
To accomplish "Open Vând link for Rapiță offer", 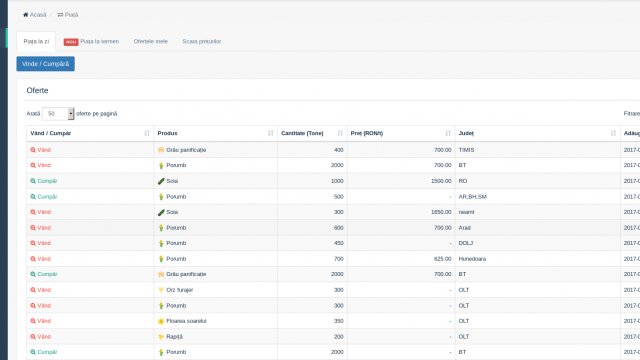I will (x=44, y=337).
